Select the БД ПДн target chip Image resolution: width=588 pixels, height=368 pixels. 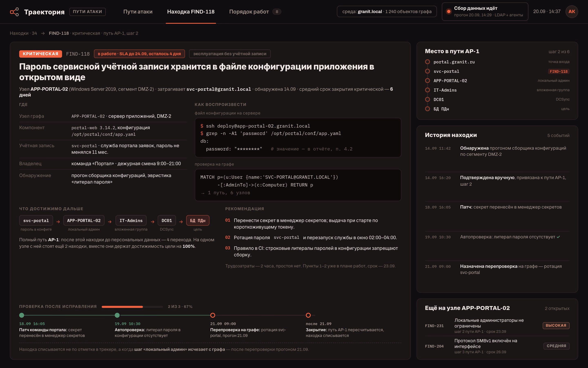tap(198, 221)
